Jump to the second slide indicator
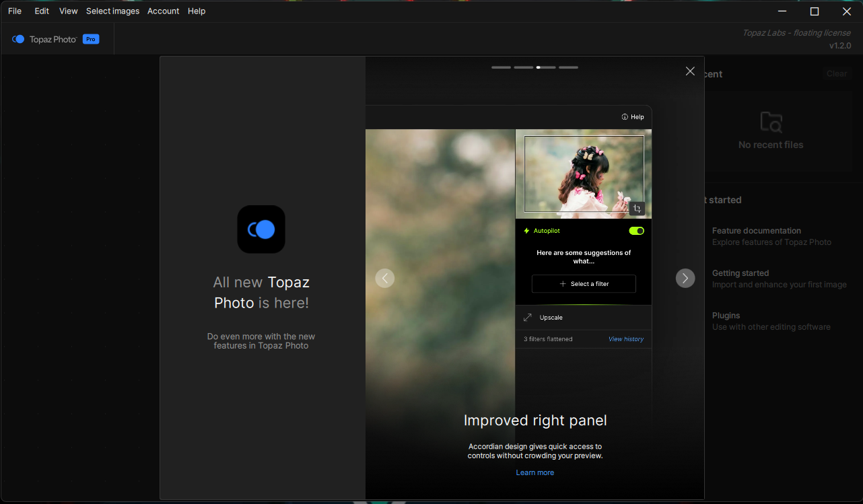863x504 pixels. pyautogui.click(x=524, y=67)
